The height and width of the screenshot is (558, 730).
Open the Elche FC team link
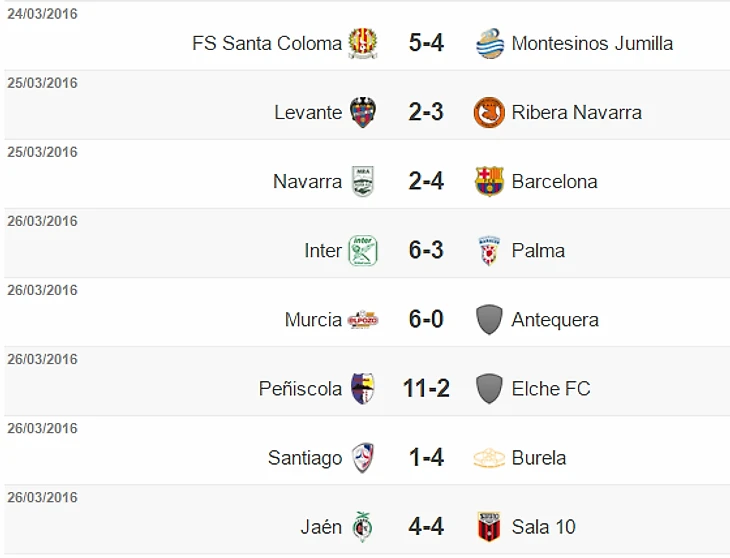[551, 389]
